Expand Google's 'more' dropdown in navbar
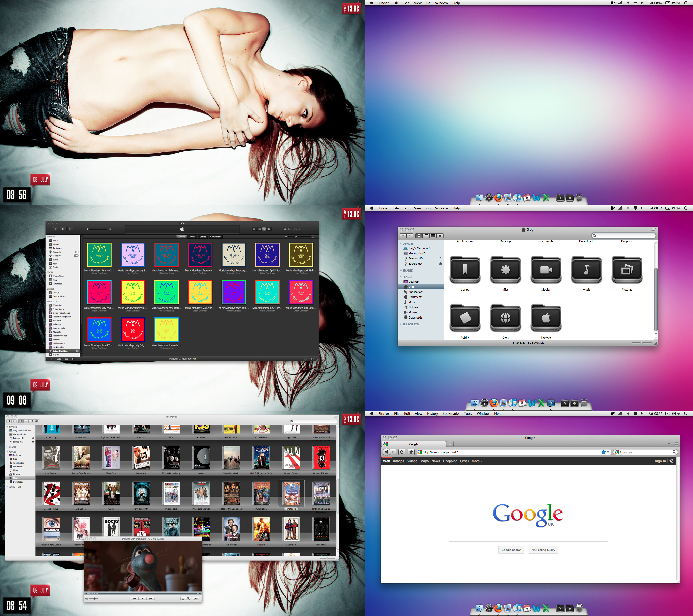Screen dimensions: 693x616 pos(477,461)
